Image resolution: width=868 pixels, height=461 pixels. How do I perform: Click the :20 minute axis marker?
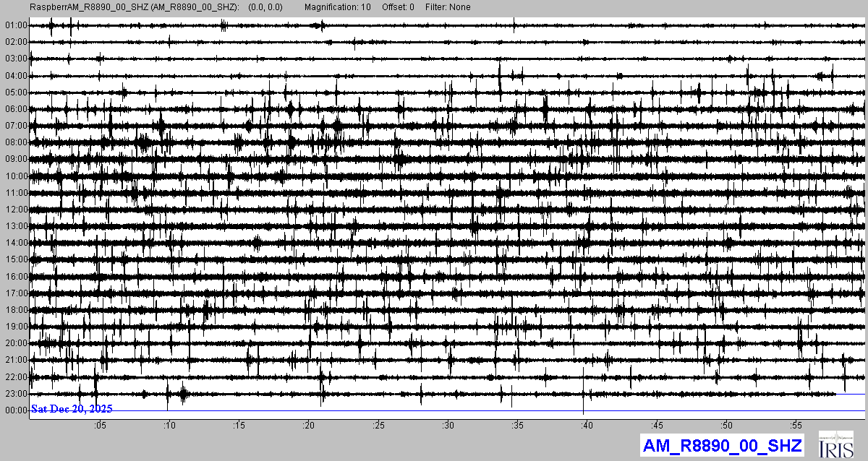coord(309,425)
